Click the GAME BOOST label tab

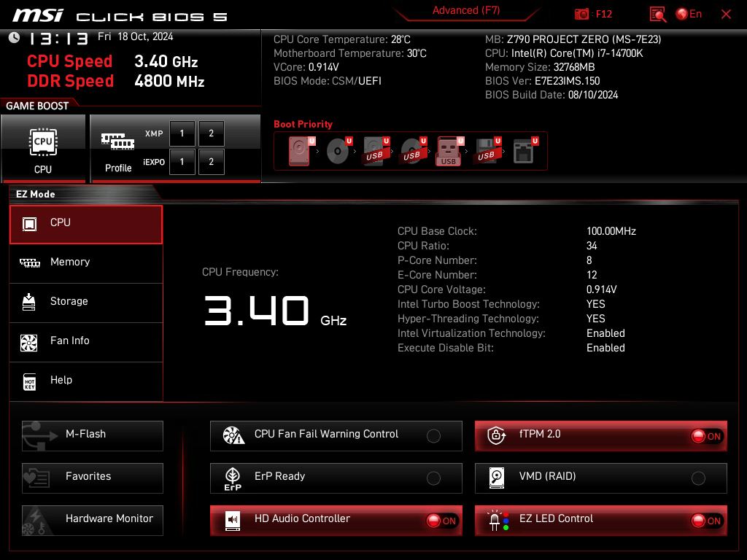click(x=37, y=106)
